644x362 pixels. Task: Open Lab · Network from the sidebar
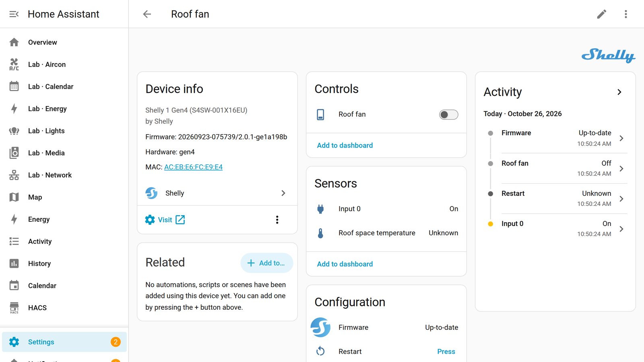click(64, 175)
